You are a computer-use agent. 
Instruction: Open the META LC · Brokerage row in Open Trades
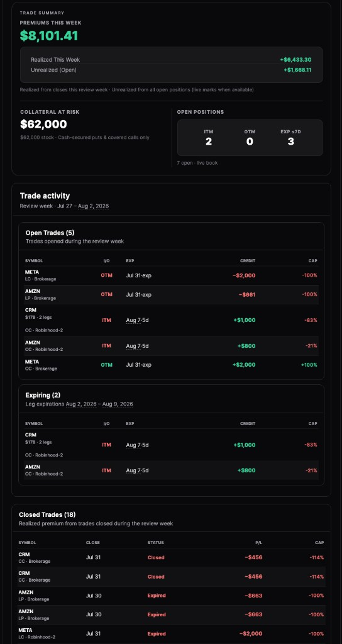[171, 275]
